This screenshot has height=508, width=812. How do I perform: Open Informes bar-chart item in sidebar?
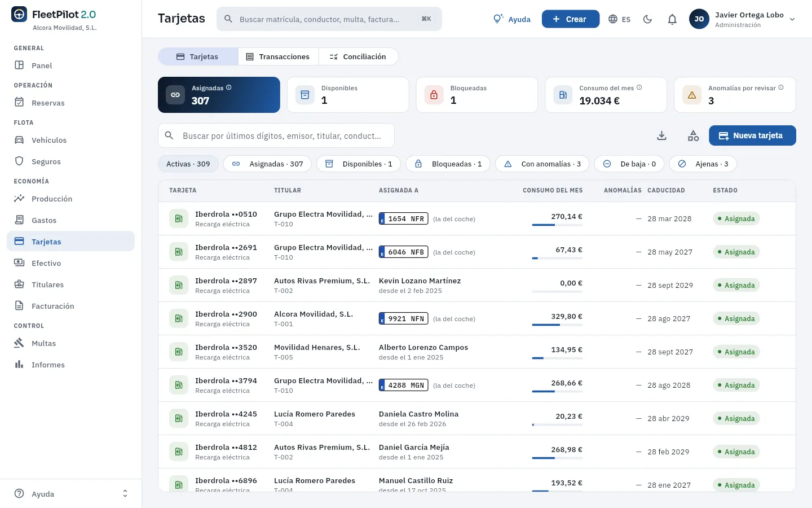click(x=70, y=365)
